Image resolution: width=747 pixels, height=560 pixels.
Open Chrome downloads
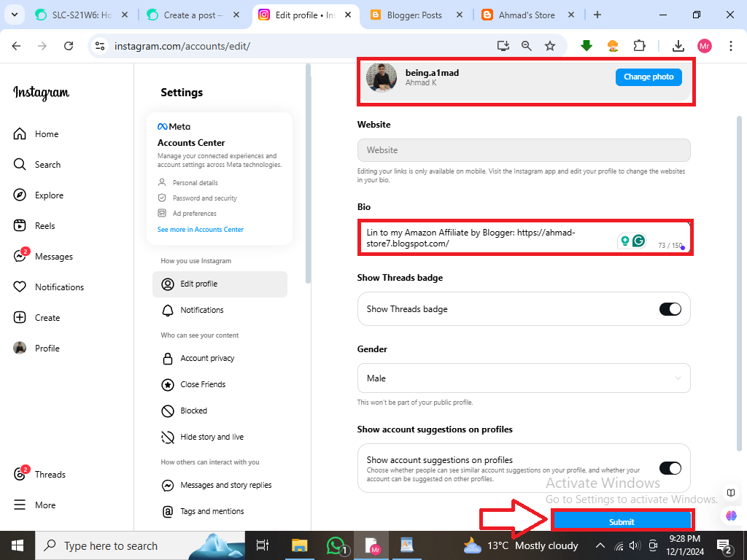(x=678, y=46)
